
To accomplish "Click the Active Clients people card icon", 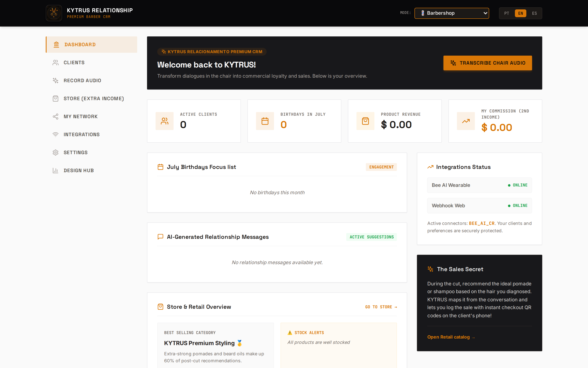I will (165, 121).
